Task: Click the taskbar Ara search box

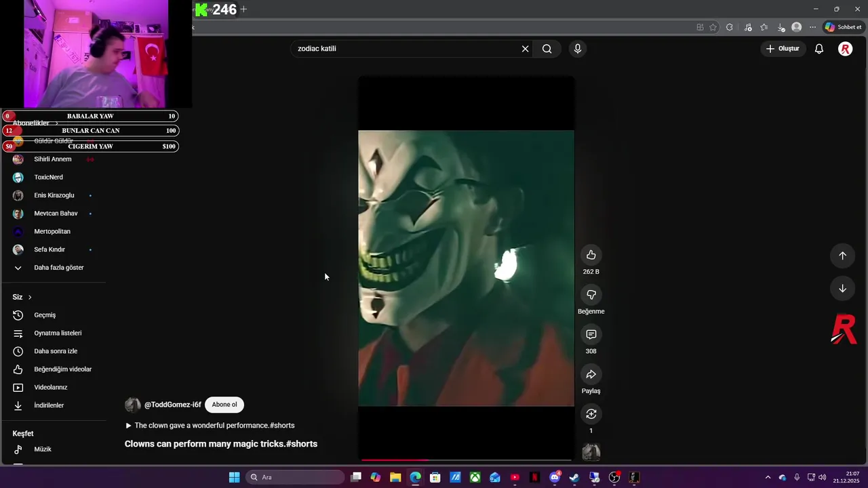Action: pos(295,477)
